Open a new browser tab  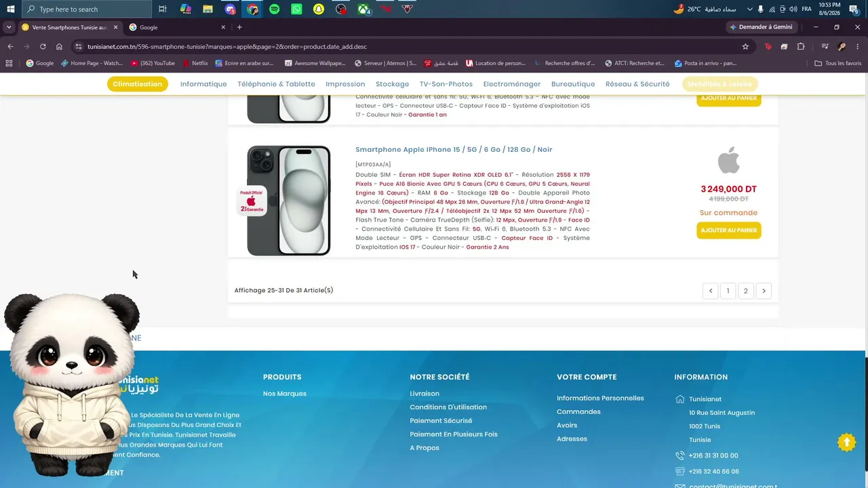point(239,27)
